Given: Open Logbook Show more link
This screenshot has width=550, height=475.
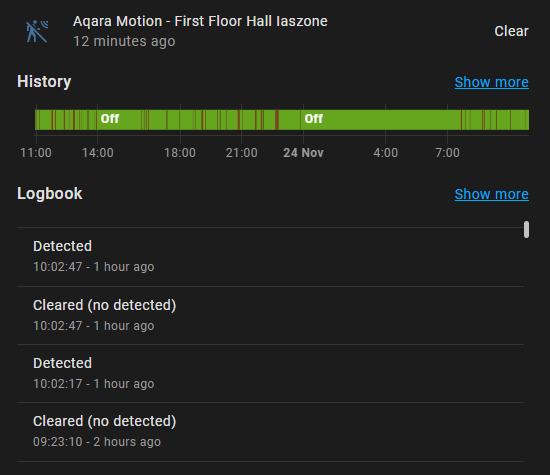Looking at the screenshot, I should (491, 194).
